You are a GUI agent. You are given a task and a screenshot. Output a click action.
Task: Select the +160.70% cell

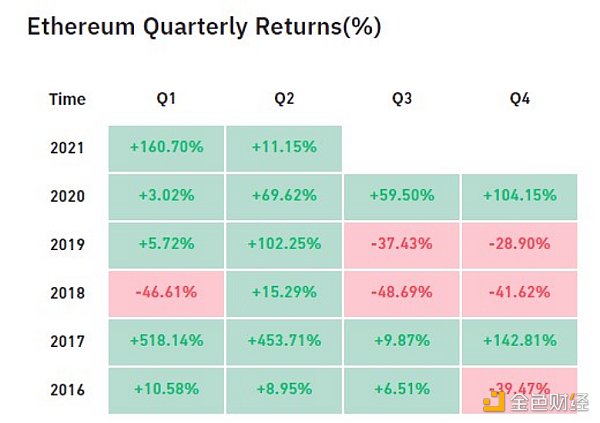click(x=166, y=147)
